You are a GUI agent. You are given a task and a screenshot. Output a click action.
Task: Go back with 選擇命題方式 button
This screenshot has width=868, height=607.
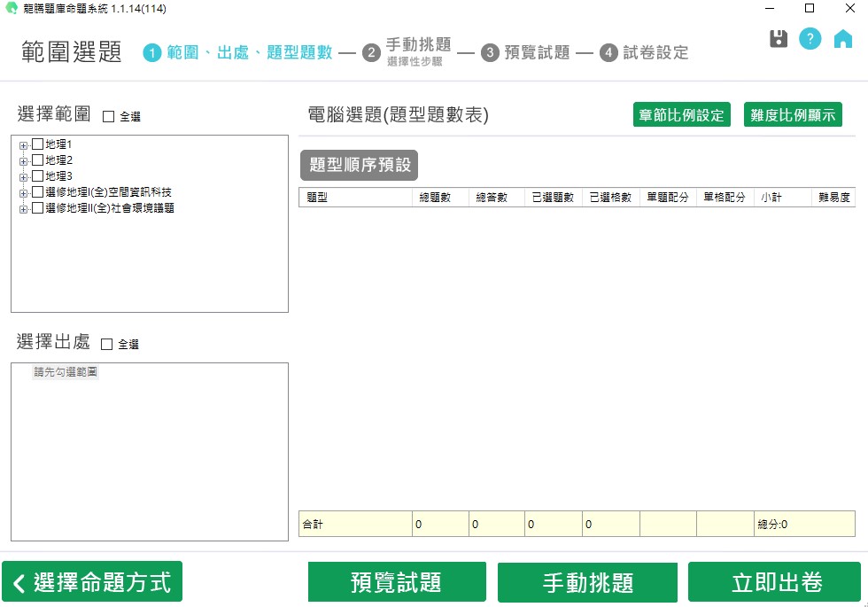[92, 582]
